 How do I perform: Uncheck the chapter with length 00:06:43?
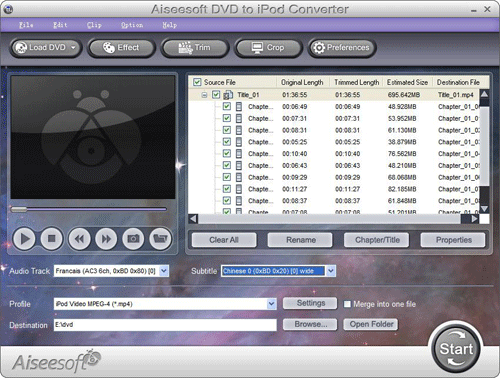pyautogui.click(x=227, y=165)
